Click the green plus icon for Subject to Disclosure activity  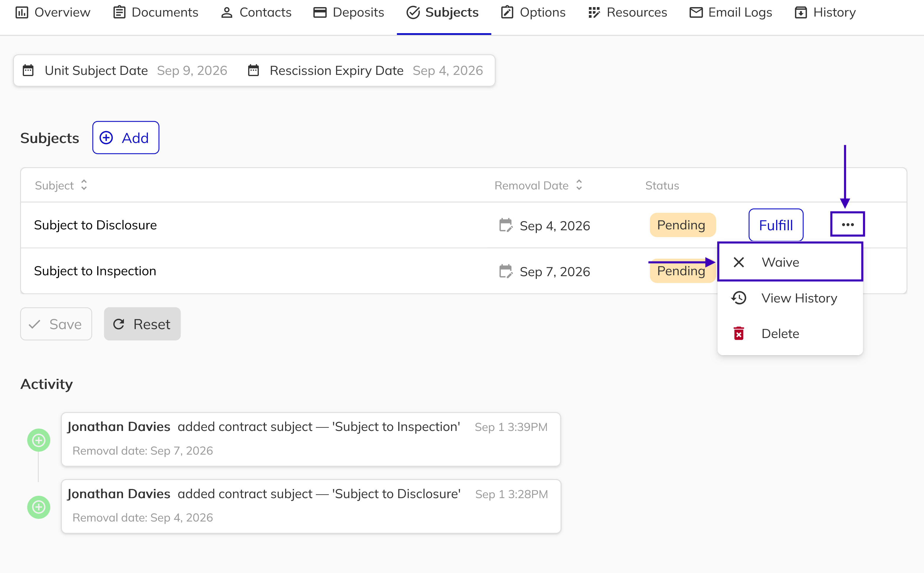point(39,507)
